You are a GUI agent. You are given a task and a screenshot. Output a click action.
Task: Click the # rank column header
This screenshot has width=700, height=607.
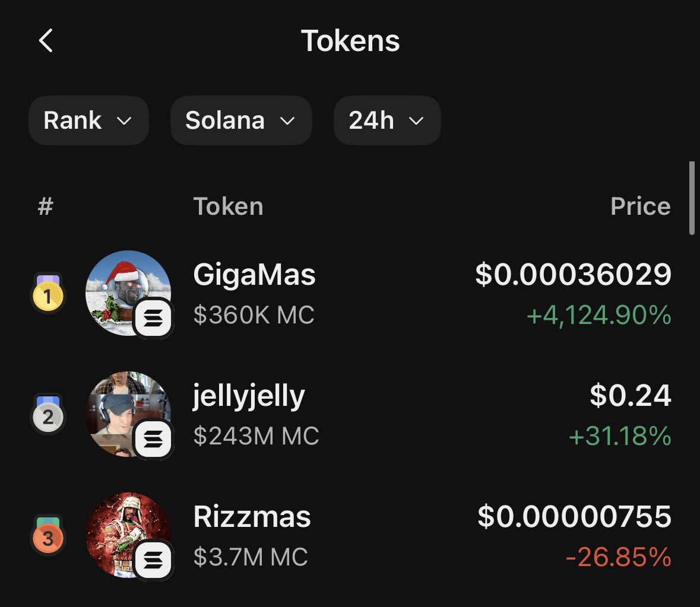point(46,206)
